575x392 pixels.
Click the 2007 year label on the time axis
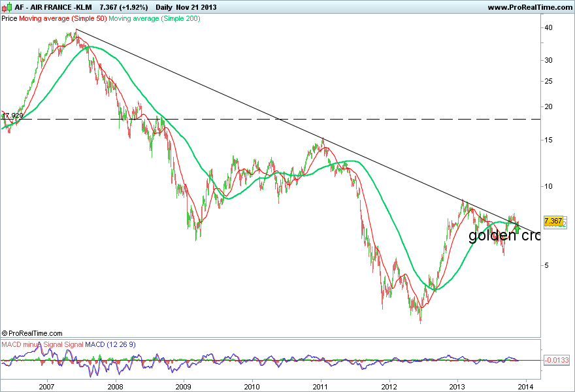coord(46,387)
